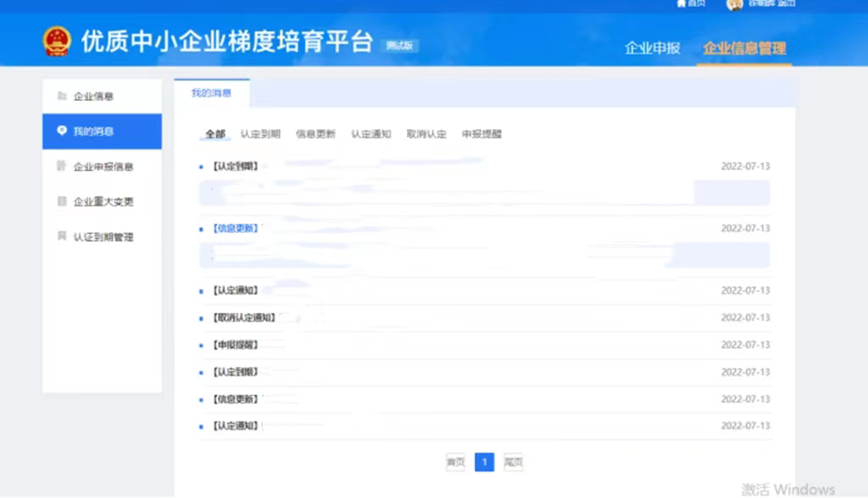Click the folder icon beside 企业信息
The image size is (868, 498).
61,96
